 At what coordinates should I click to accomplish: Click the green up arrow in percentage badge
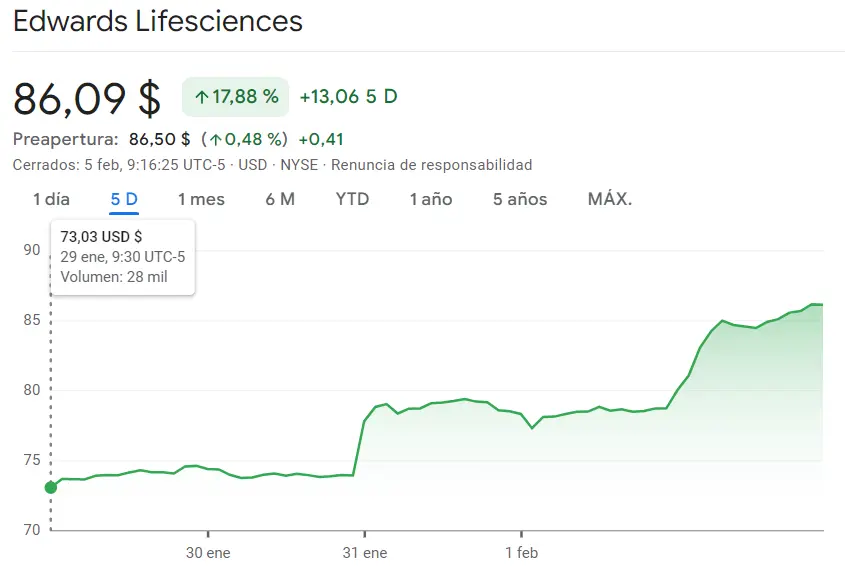coord(201,97)
